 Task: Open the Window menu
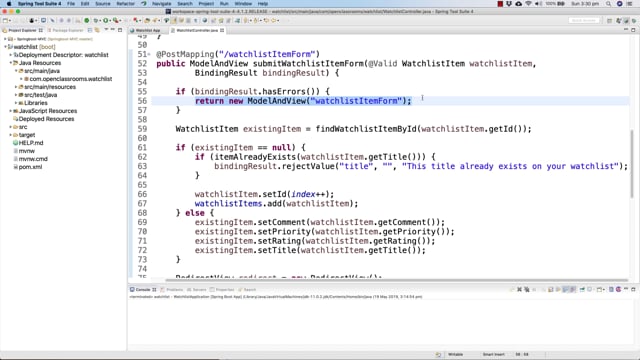pyautogui.click(x=243, y=4)
